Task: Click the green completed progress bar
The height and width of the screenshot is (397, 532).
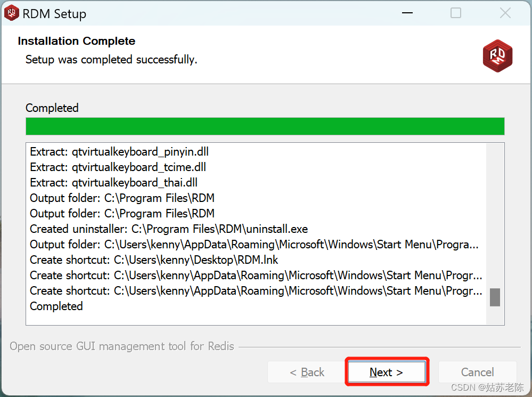Action: point(265,126)
